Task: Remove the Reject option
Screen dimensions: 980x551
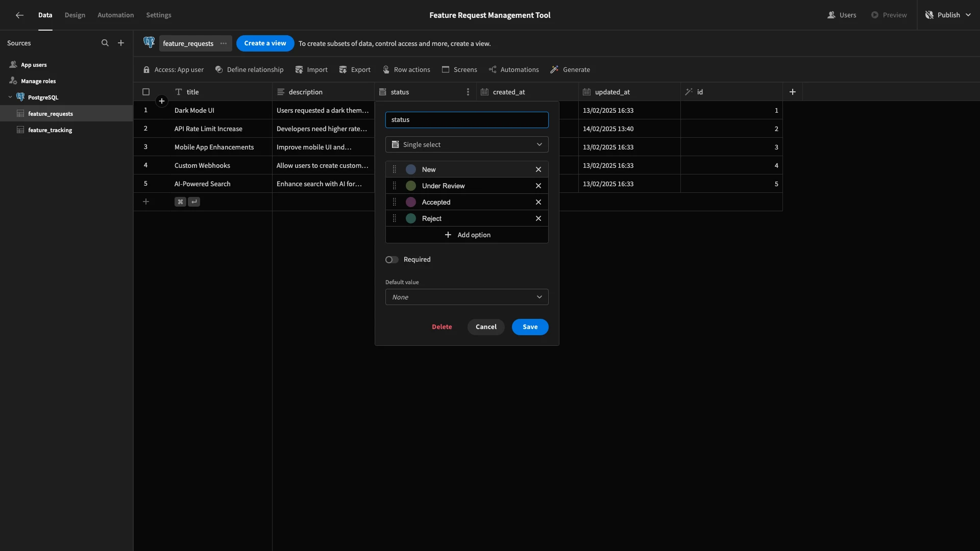Action: pyautogui.click(x=538, y=218)
